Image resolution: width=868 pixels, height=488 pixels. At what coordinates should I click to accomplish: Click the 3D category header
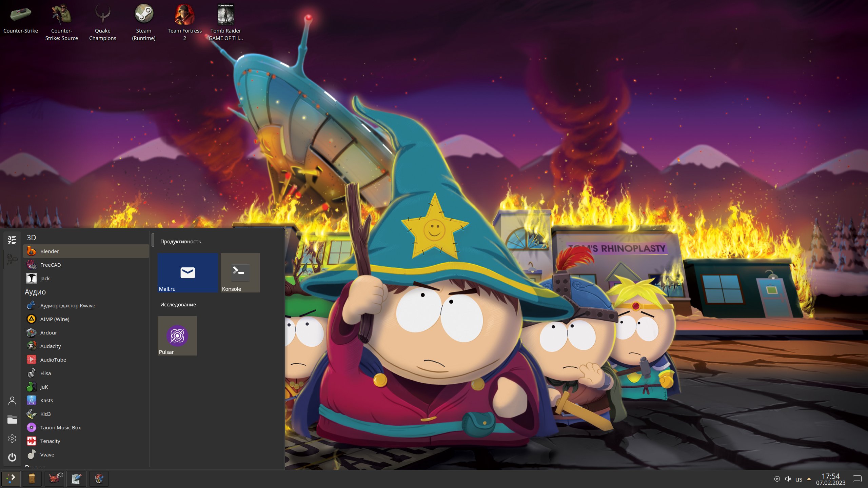click(31, 238)
